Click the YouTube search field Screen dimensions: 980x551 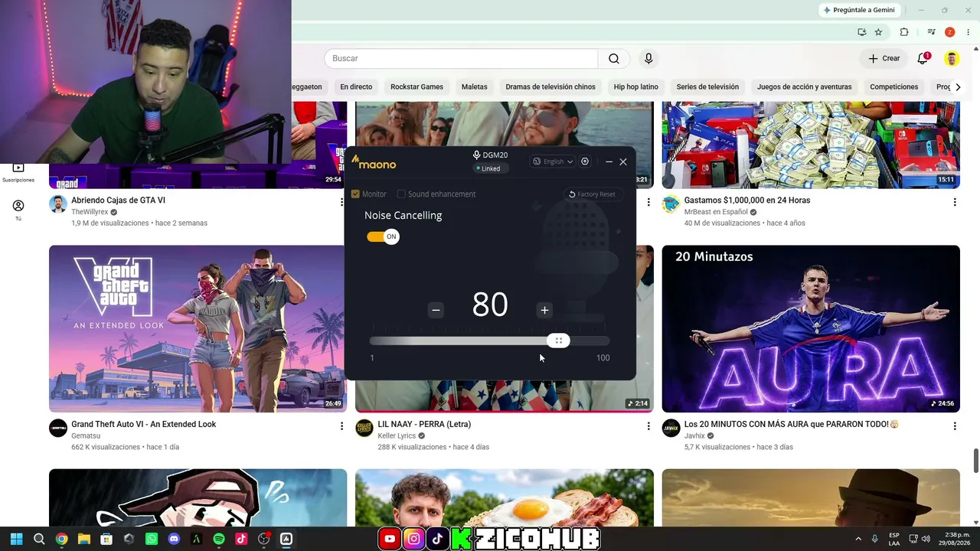461,59
